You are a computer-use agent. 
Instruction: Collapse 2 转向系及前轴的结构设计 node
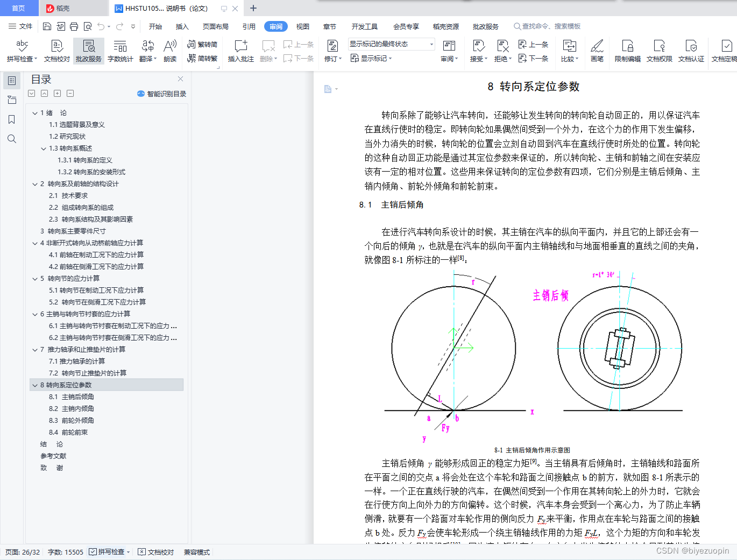click(35, 184)
